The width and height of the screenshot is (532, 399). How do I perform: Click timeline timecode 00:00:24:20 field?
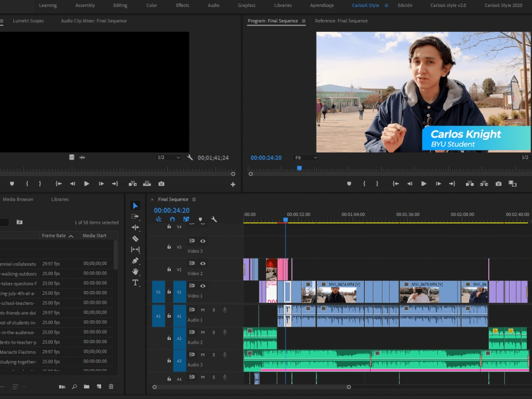pyautogui.click(x=172, y=210)
